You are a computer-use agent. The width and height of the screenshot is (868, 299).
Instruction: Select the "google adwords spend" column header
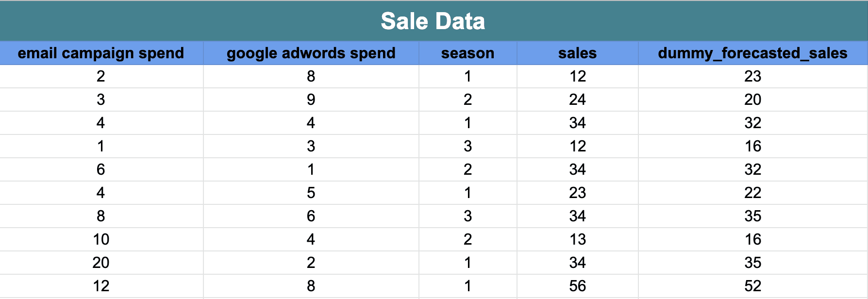[311, 53]
